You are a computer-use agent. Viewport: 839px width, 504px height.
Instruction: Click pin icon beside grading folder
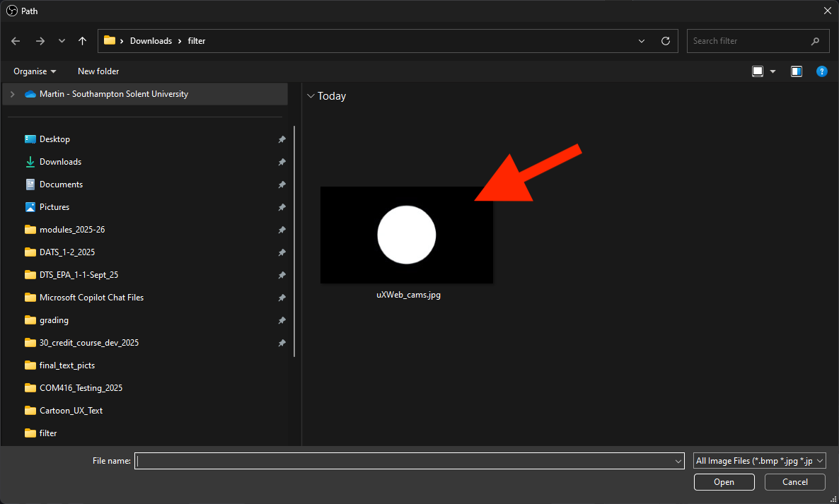pyautogui.click(x=282, y=320)
